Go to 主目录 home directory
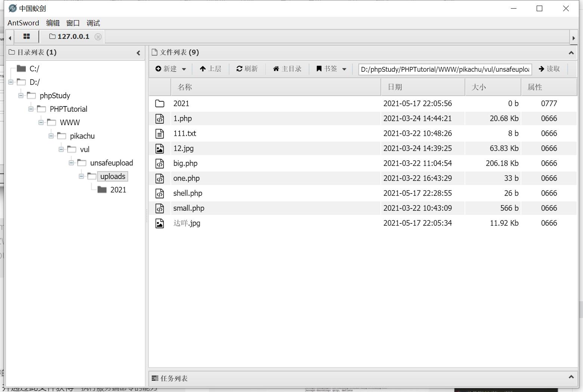Viewport: 583px width, 392px height. click(287, 69)
